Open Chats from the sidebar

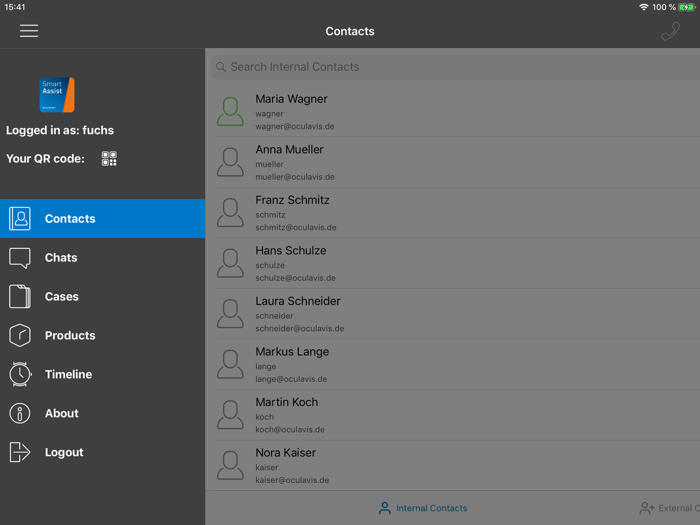click(103, 258)
